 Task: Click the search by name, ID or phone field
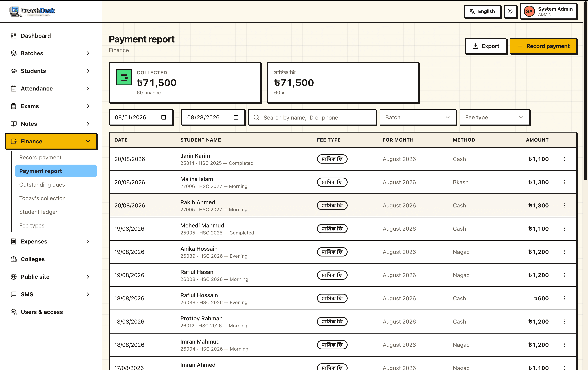[x=312, y=118]
